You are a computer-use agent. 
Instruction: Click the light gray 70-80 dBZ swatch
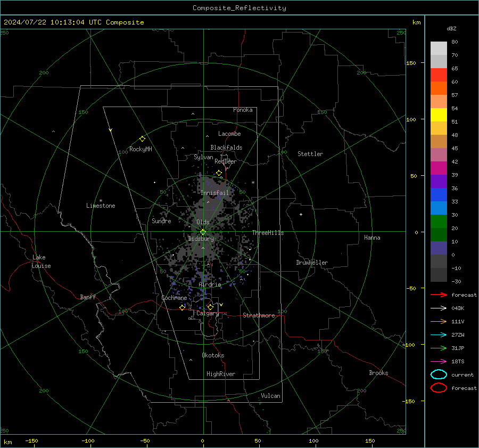click(x=439, y=48)
